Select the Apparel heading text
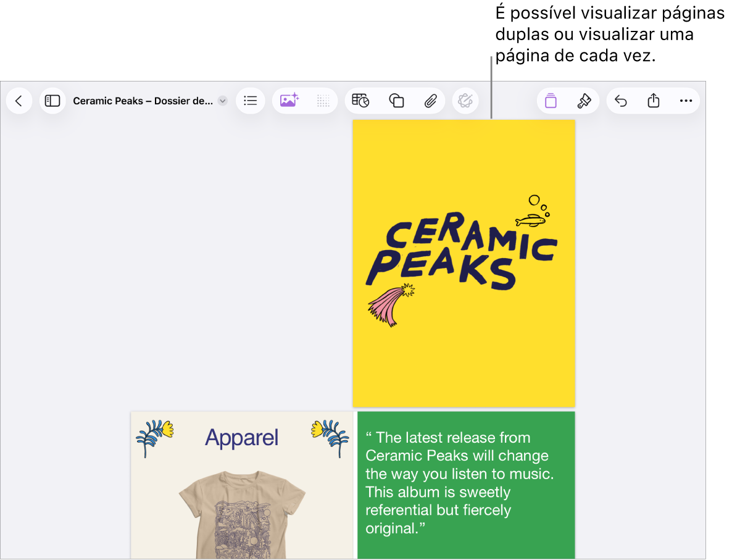732x560 pixels. coord(242,438)
